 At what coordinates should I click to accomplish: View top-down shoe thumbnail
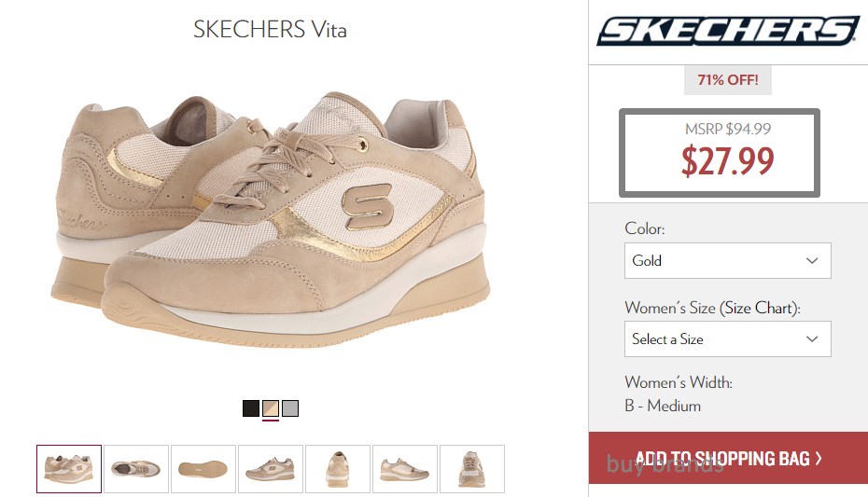(x=136, y=469)
